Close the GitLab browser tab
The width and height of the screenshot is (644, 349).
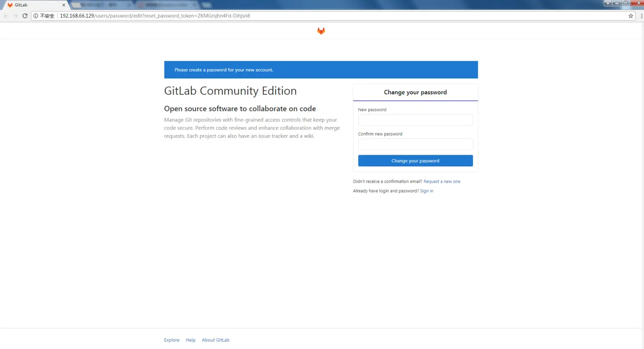64,5
